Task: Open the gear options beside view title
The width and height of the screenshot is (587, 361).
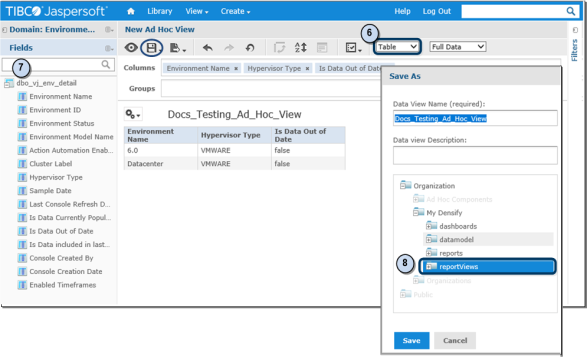Action: click(x=133, y=114)
